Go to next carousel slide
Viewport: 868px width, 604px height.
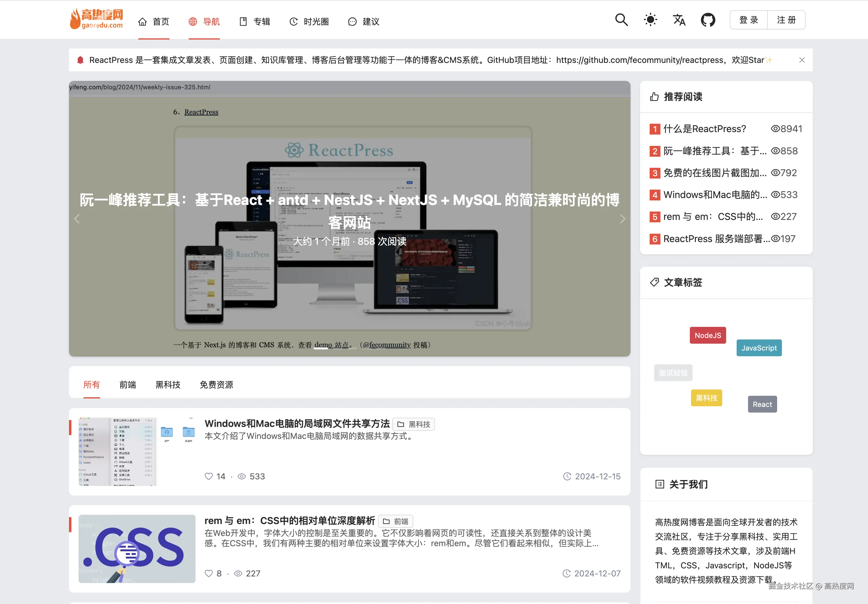coord(622,219)
